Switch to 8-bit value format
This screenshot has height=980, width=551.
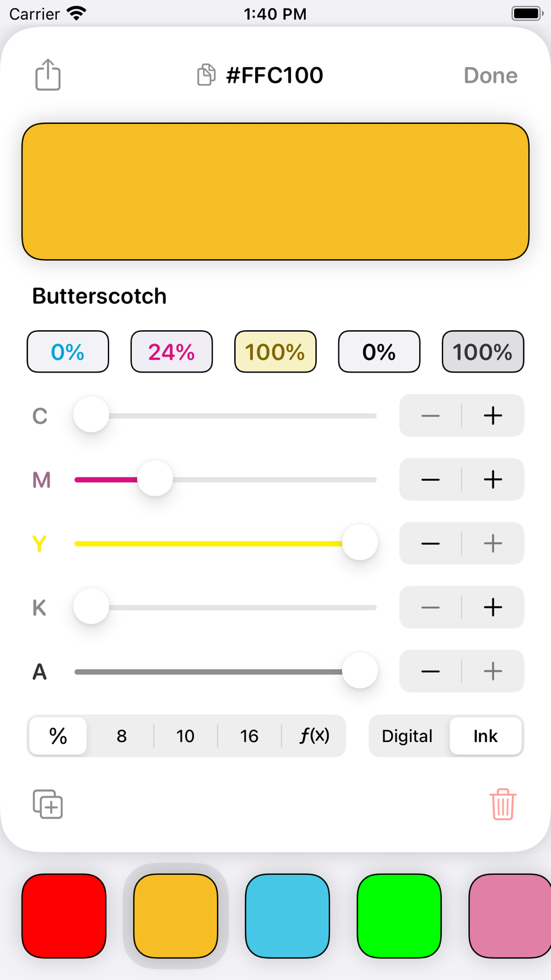[x=122, y=736]
